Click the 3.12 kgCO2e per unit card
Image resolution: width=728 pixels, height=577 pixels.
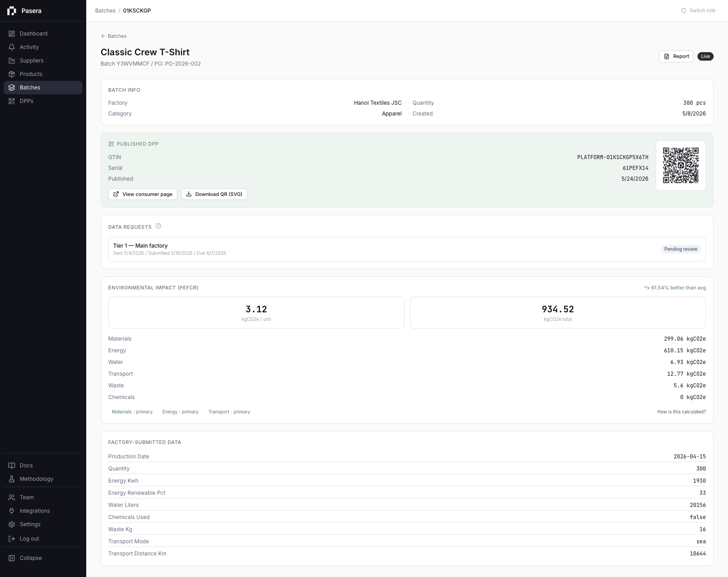click(x=256, y=313)
